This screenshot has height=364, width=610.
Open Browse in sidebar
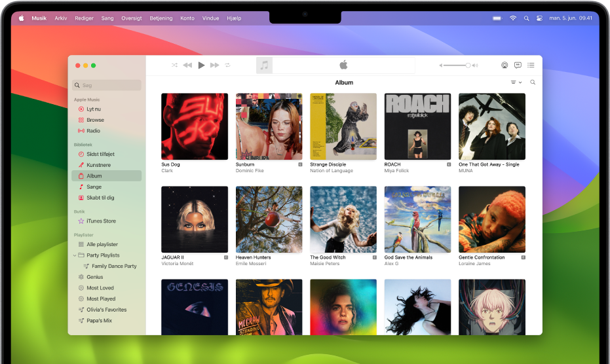(x=107, y=120)
